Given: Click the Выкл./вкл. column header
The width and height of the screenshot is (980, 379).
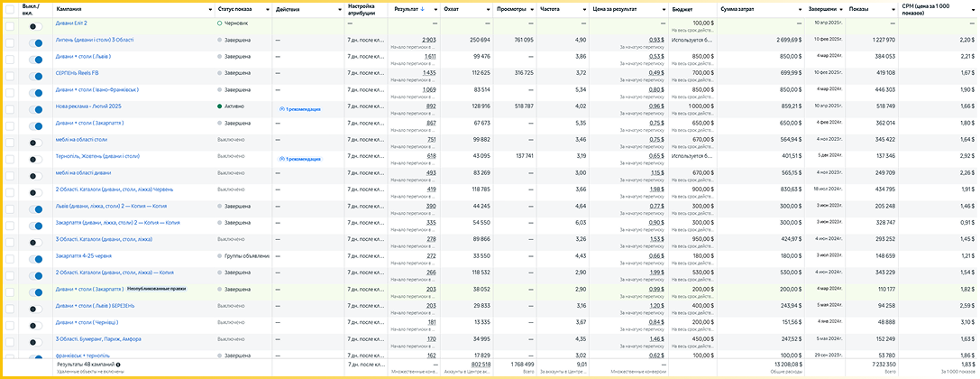Looking at the screenshot, I should (30, 9).
